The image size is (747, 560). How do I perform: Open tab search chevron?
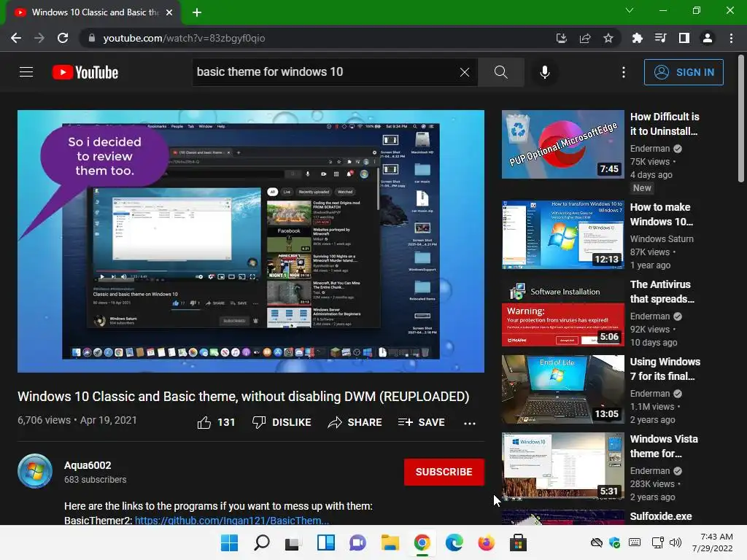coord(630,10)
